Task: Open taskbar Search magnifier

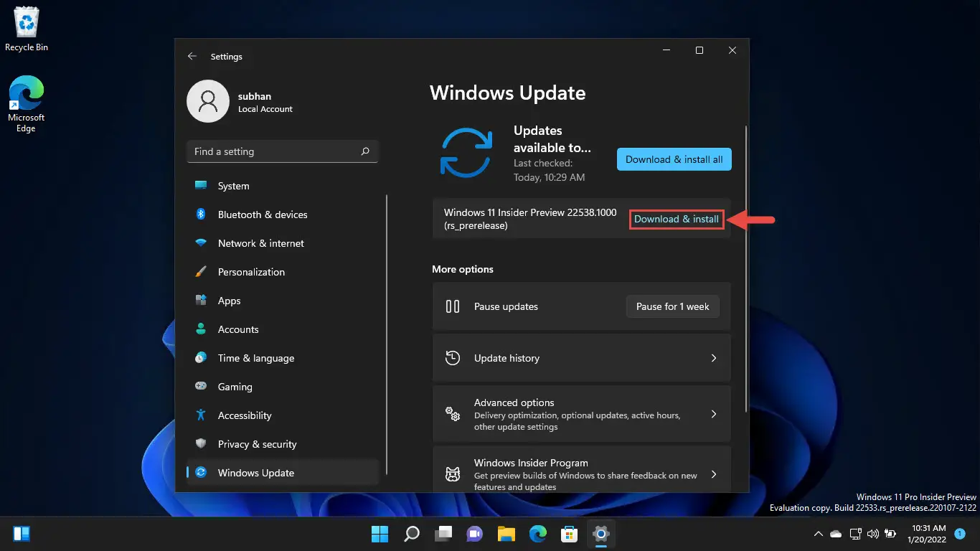Action: (x=412, y=534)
